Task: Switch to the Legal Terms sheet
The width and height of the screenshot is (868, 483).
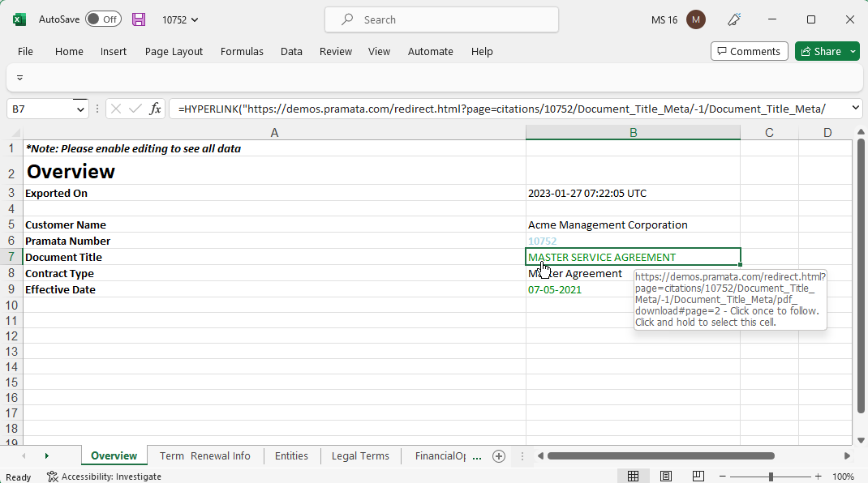Action: pos(360,456)
